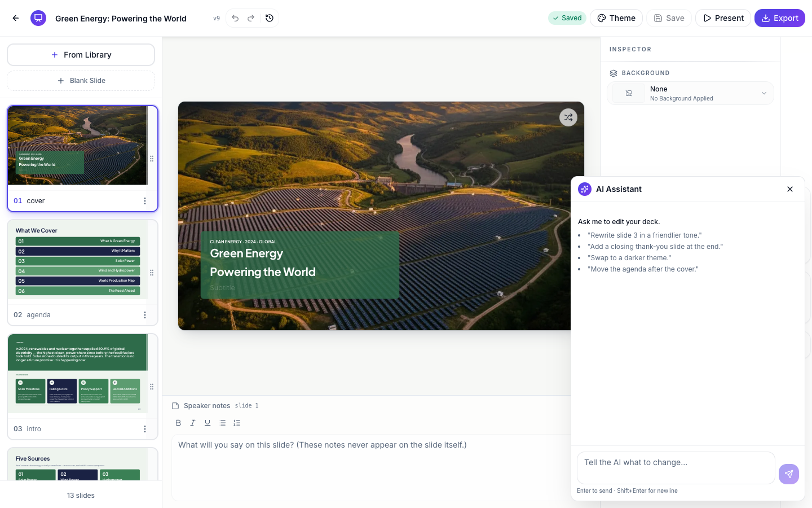Select the Five Sources slide thumbnail
This screenshot has width=812, height=508.
coord(78,465)
